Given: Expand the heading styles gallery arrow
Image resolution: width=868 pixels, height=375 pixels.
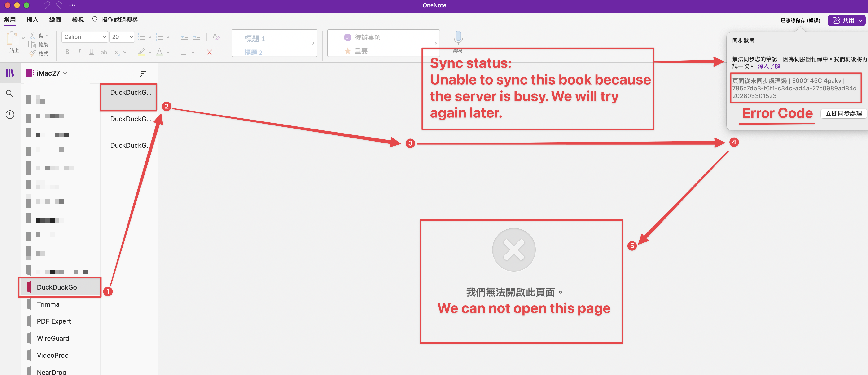Looking at the screenshot, I should click(x=313, y=43).
